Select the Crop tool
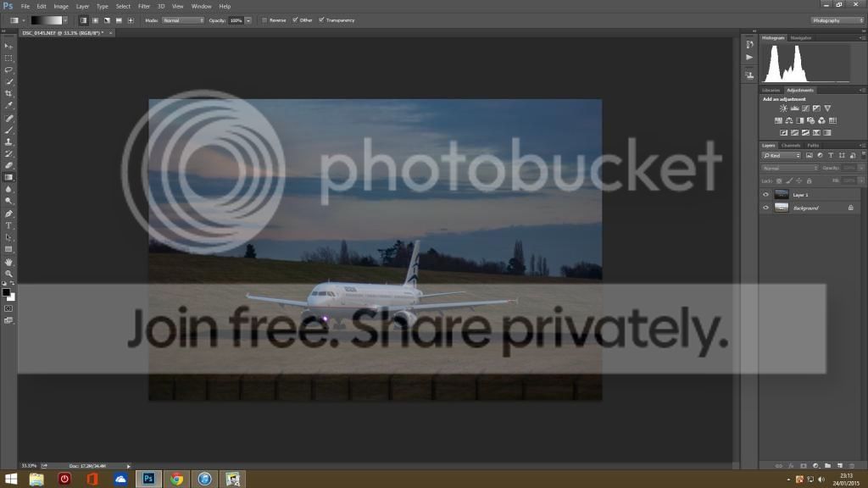The height and width of the screenshot is (488, 868). coord(9,93)
